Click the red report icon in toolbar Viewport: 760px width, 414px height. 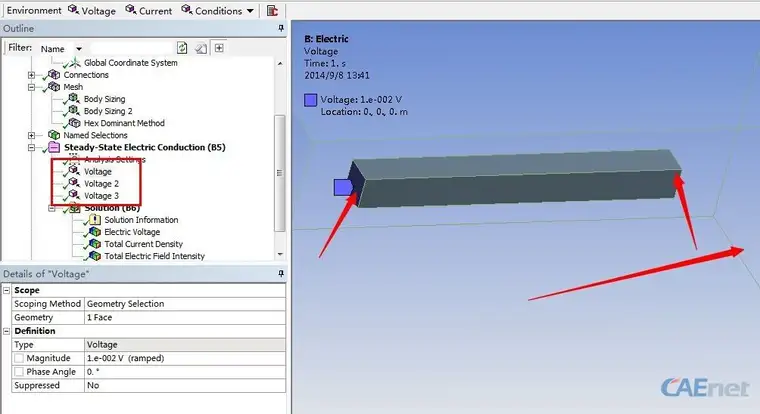point(272,11)
